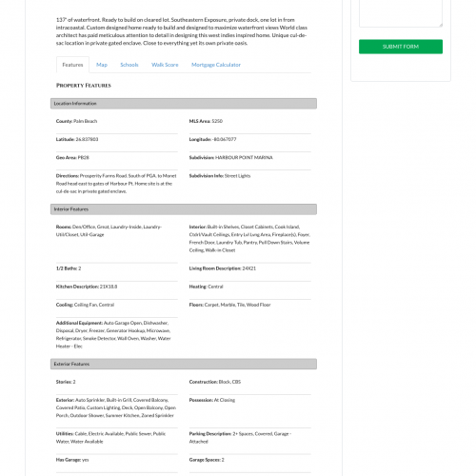Click the Interior Features section header

(x=184, y=209)
